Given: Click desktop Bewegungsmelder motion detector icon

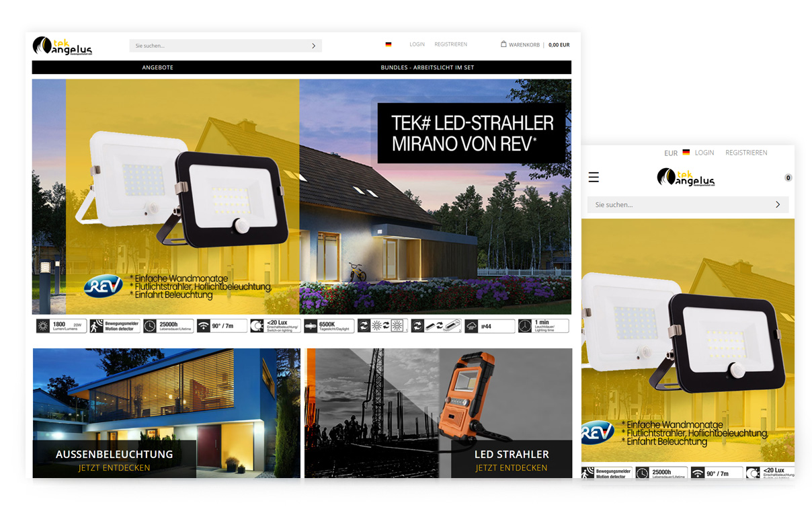Looking at the screenshot, I should click(115, 326).
